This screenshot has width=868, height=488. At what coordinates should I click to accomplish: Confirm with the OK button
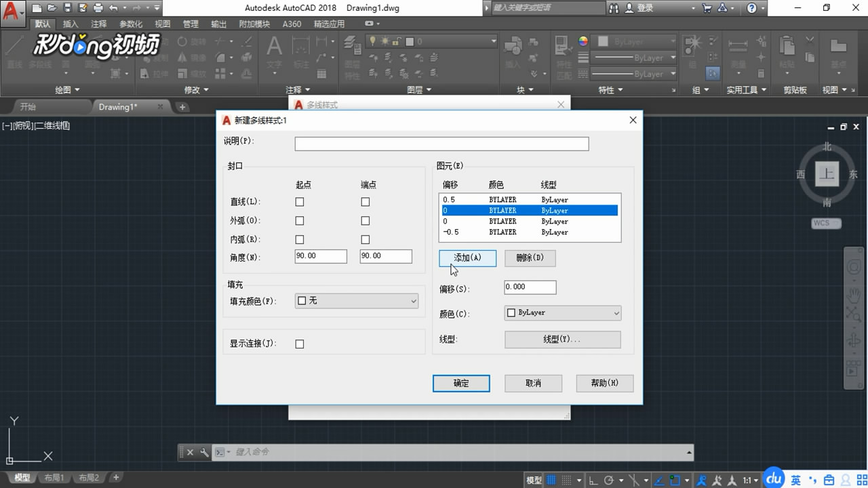[x=461, y=383]
